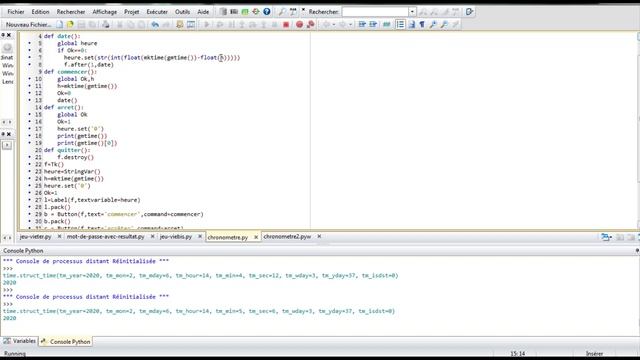Click the exit icon right of search toolbar
The height and width of the screenshot is (360, 640).
[x=469, y=11]
